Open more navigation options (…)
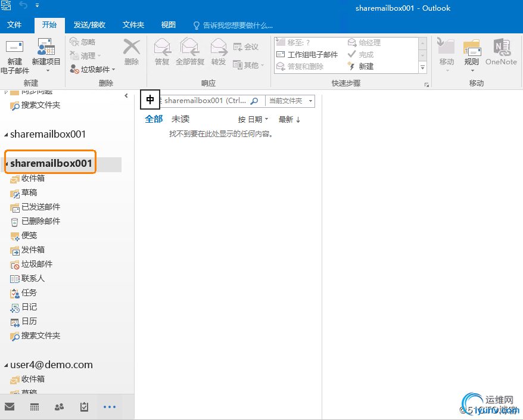 tap(110, 407)
